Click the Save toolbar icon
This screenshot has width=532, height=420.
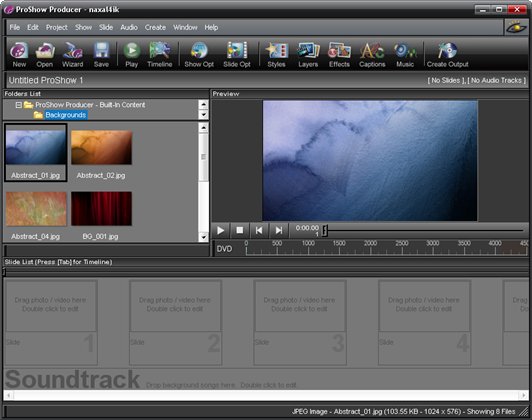[x=101, y=54]
